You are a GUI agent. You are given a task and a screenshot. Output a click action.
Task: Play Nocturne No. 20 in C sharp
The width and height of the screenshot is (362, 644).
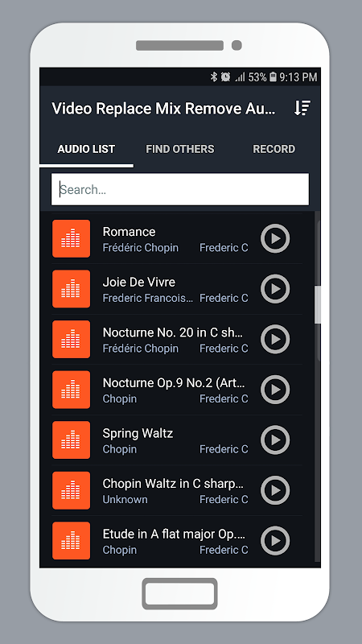275,339
